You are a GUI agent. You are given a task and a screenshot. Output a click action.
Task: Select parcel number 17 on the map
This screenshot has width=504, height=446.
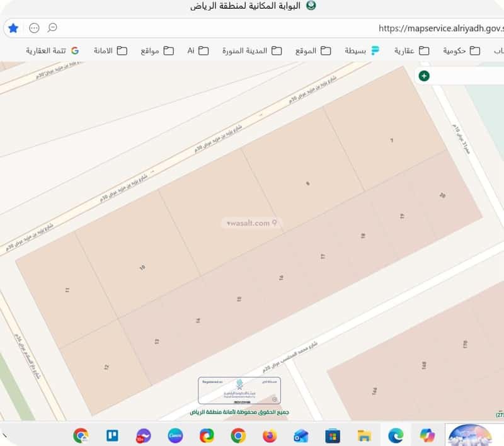click(x=323, y=256)
